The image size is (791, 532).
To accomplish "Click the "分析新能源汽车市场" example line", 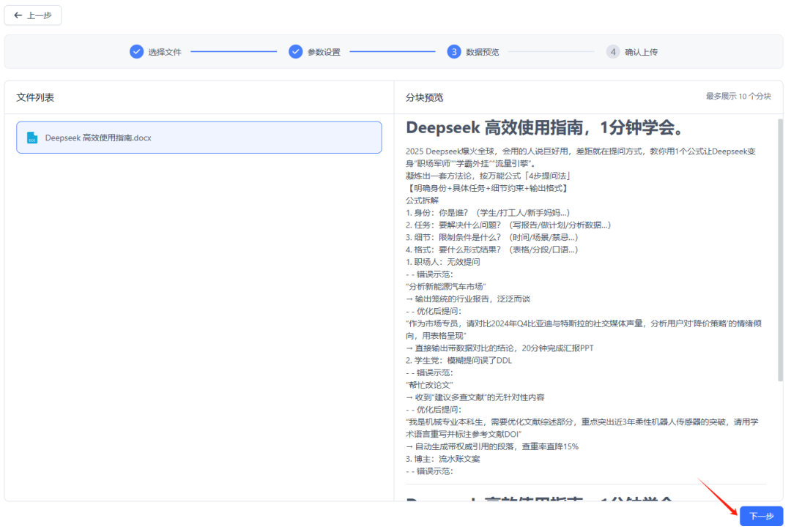I will point(446,286).
